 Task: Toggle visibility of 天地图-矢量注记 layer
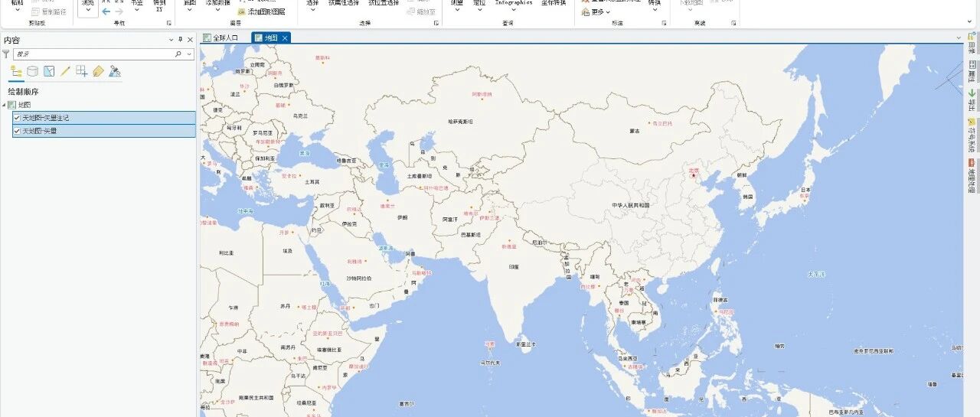coord(18,118)
